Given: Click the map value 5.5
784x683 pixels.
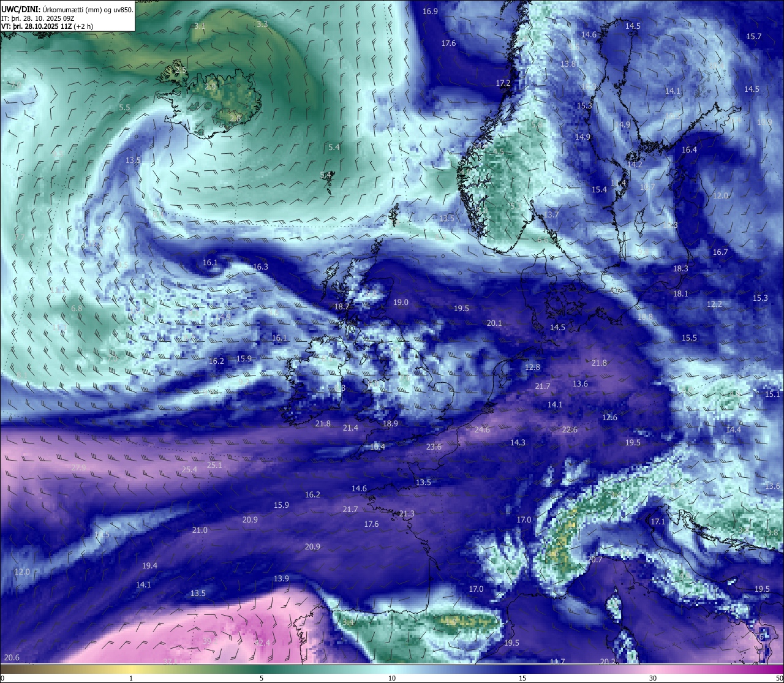Looking at the screenshot, I should [x=124, y=108].
